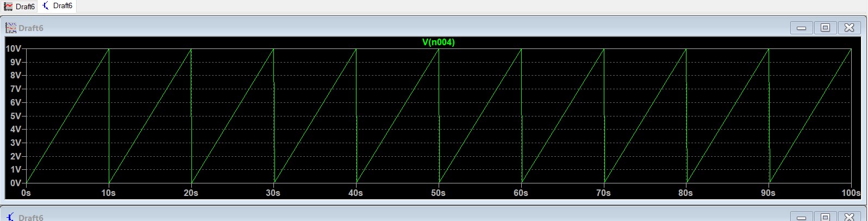Click the 5V label on the vertical axis
The image size is (868, 221).
click(16, 116)
